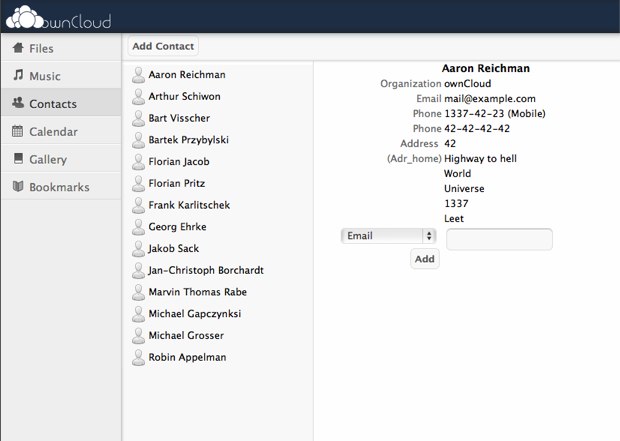Click avatar icon beside Jan-Christoph Borchardt
This screenshot has width=620, height=441.
point(138,271)
